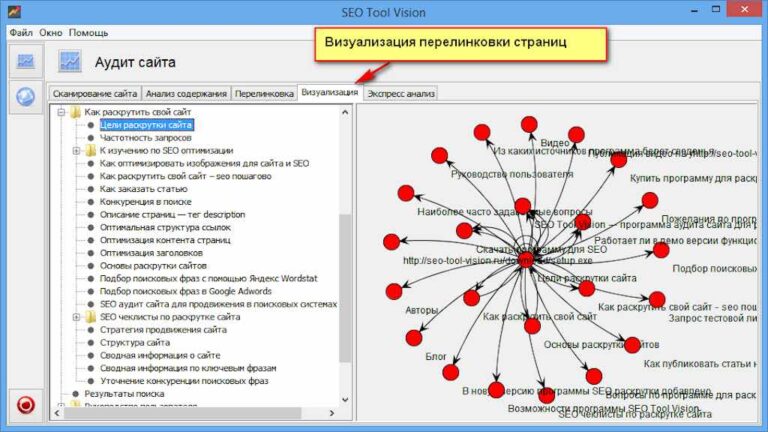The width and height of the screenshot is (768, 432).
Task: Select Основы раскрутки сайтов tree item
Action: (x=153, y=265)
